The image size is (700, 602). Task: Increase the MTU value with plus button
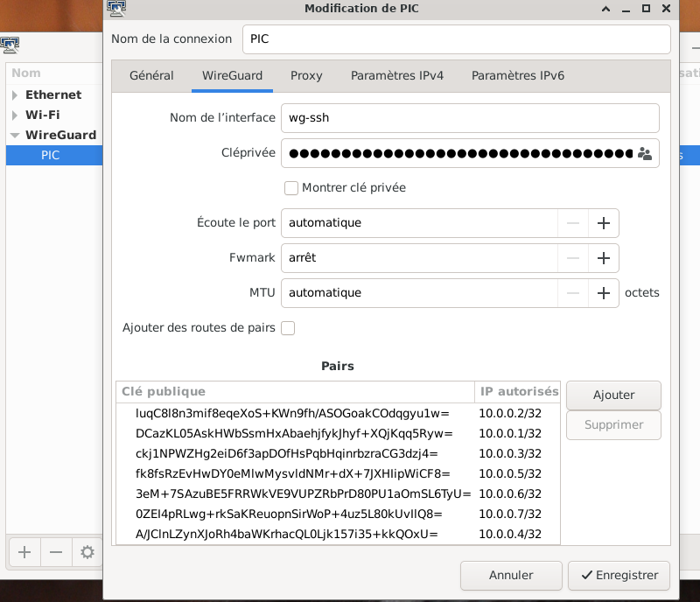(603, 293)
